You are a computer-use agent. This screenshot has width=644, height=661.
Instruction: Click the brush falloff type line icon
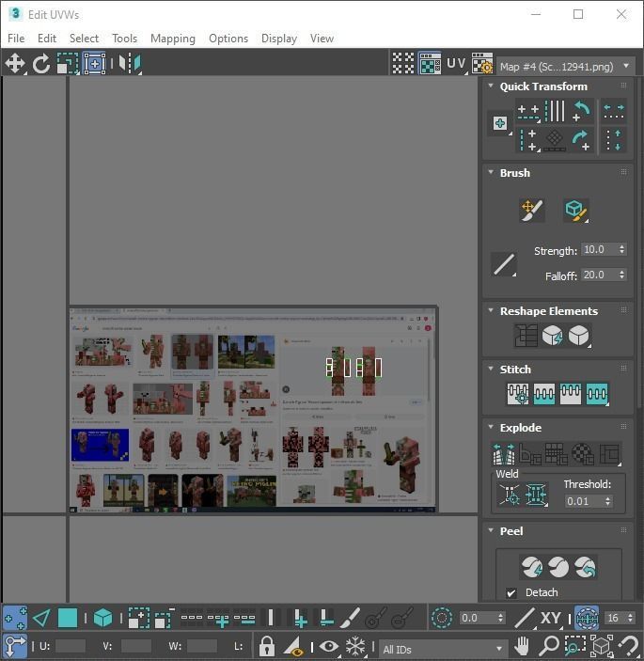504,264
